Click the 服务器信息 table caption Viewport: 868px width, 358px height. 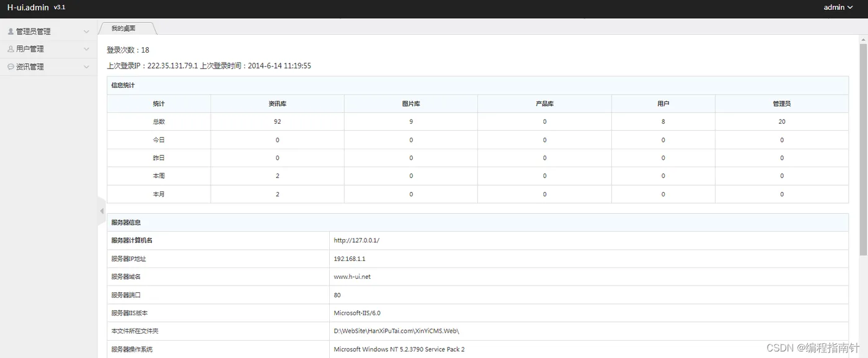[126, 222]
